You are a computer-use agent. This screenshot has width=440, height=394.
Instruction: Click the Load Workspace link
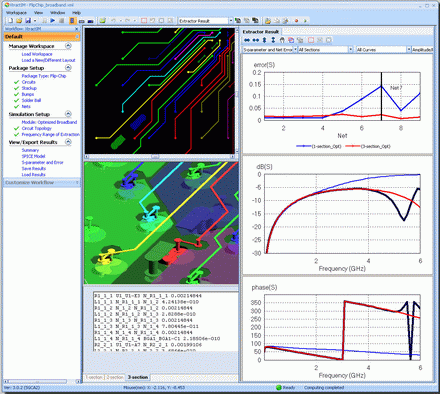37,54
